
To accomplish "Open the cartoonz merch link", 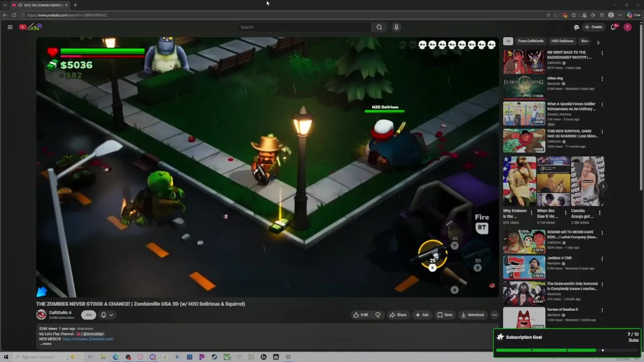I will point(88,339).
